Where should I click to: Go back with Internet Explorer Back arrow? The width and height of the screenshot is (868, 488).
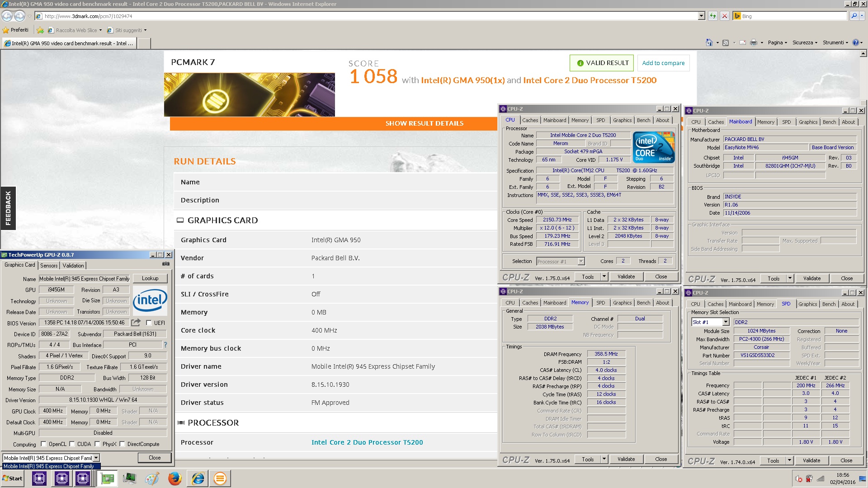point(7,16)
